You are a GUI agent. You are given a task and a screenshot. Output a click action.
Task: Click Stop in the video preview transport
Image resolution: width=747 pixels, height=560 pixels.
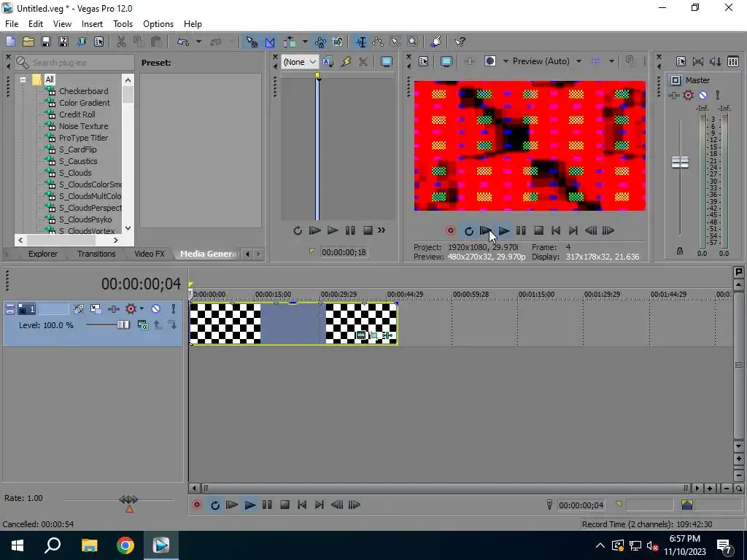(538, 231)
